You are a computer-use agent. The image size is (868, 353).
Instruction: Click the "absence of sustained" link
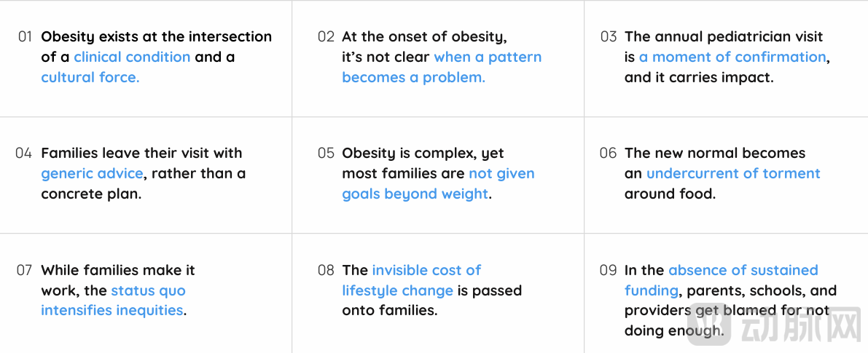tap(743, 270)
